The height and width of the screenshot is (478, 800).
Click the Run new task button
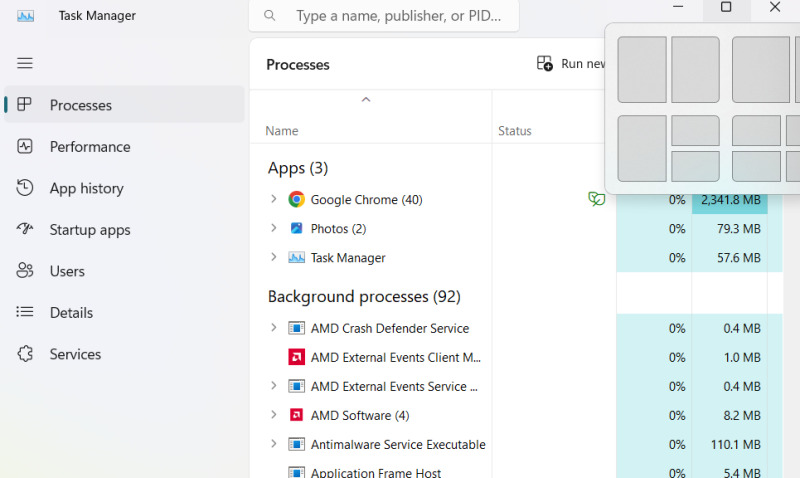[570, 63]
